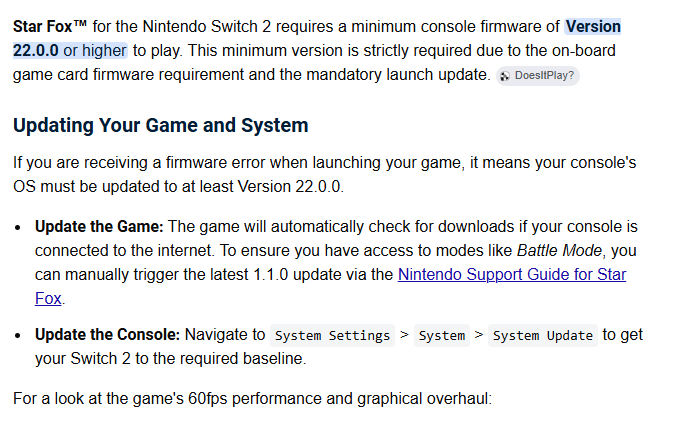Click the bullet marker before 'Update the Game'
The image size is (676, 422).
[x=18, y=228]
